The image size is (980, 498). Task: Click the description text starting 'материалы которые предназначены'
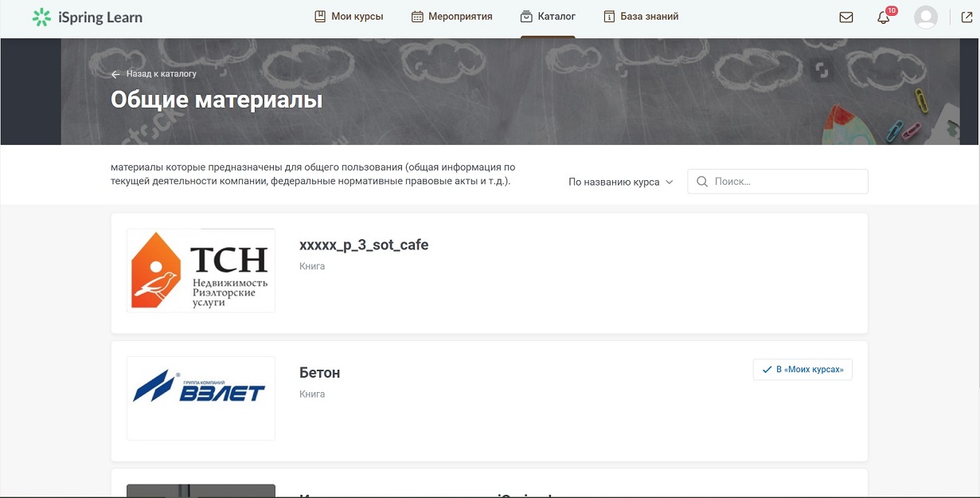click(x=314, y=174)
